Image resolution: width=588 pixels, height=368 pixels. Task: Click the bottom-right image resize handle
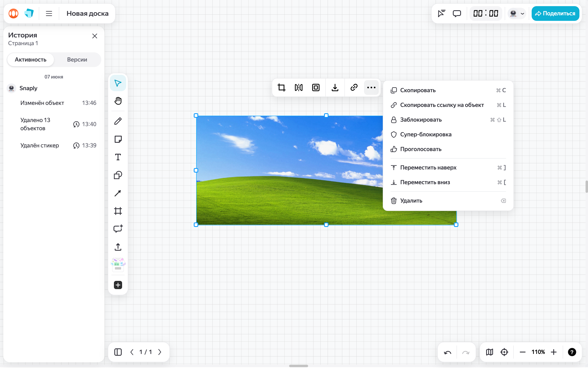pos(456,225)
